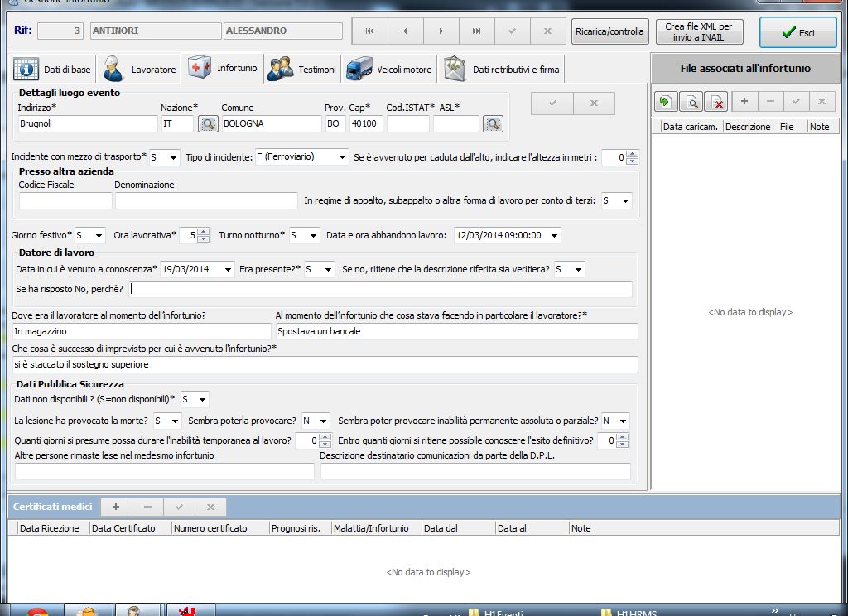Viewport: 848px width, 616px height.
Task: Open the Lavoratore tab
Action: 139,70
